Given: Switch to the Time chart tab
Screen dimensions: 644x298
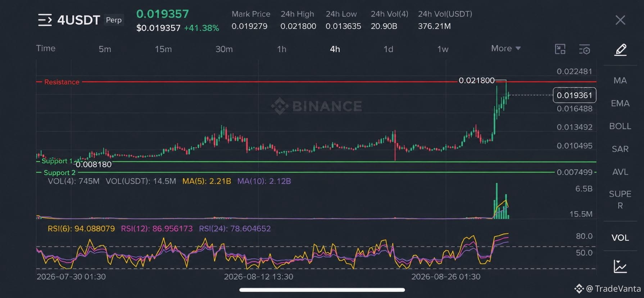Looking at the screenshot, I should coord(46,48).
